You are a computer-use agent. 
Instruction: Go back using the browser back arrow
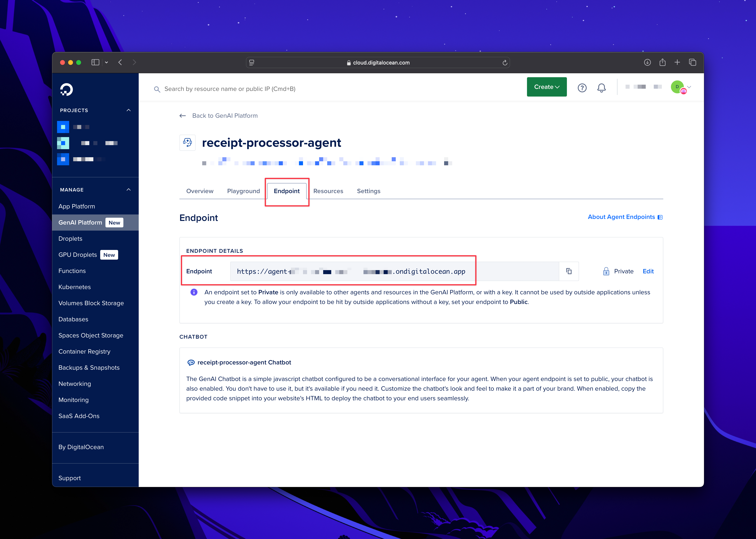coord(120,62)
